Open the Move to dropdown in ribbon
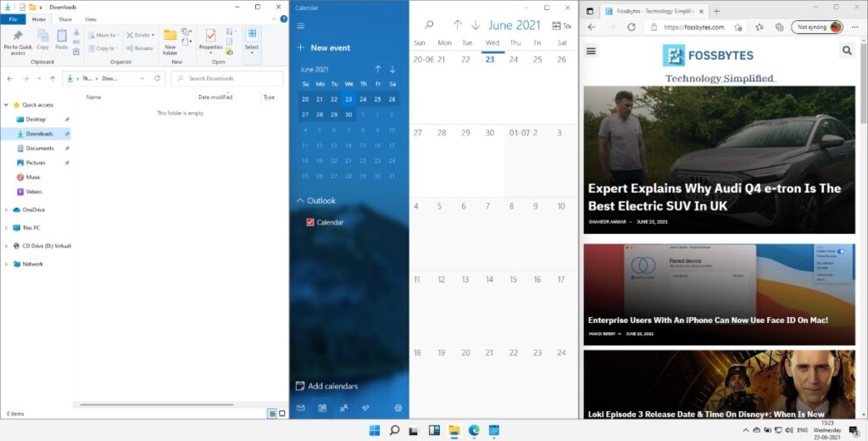Screen dimensions: 868x441 coord(104,35)
